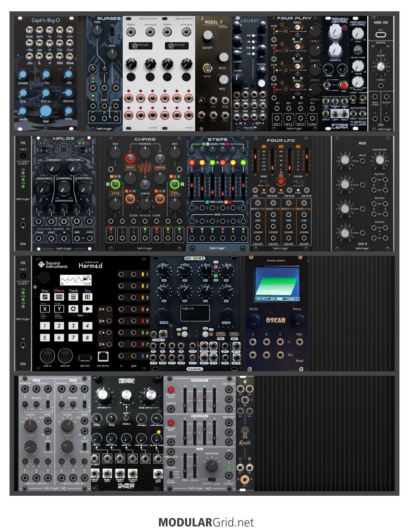Click Hermod's USB host port

click(x=85, y=357)
